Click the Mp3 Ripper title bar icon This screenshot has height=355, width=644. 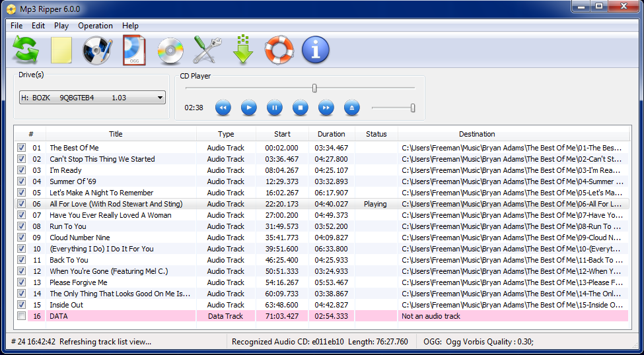point(12,9)
